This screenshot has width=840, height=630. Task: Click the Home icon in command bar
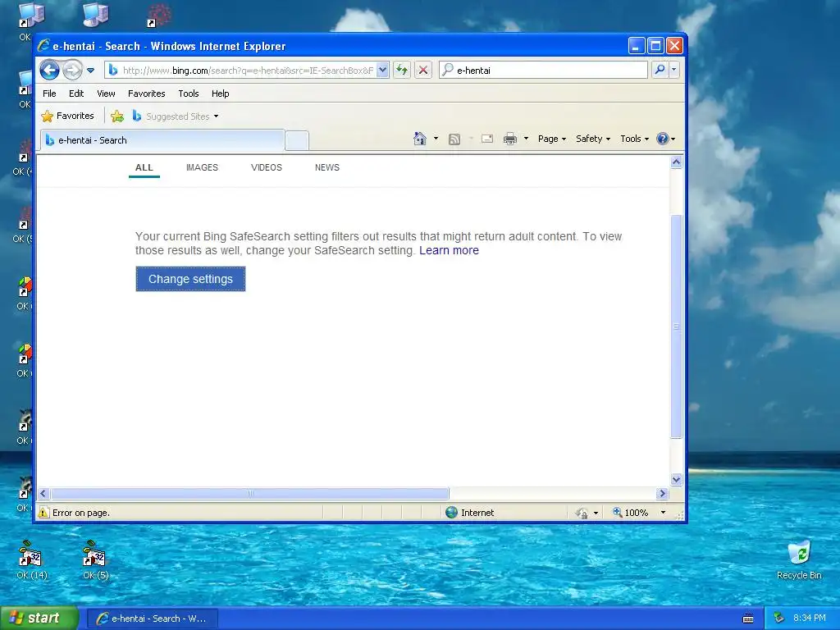pyautogui.click(x=420, y=139)
